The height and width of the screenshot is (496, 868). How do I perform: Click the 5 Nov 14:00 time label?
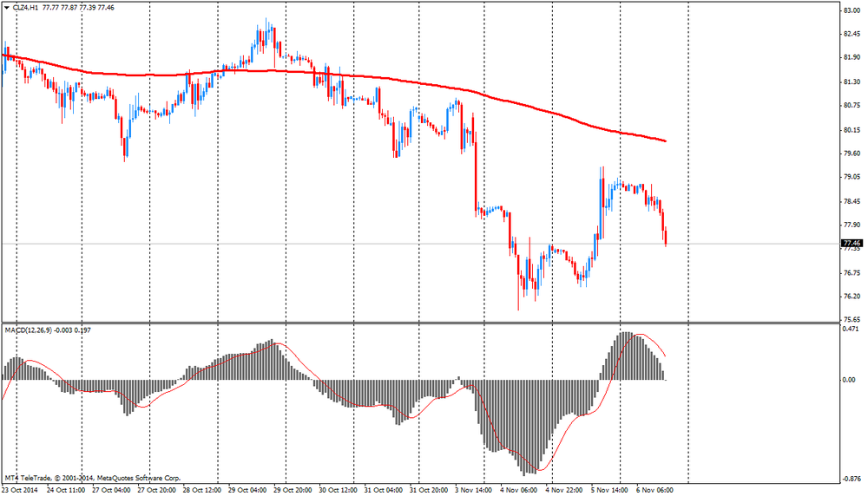[609, 490]
